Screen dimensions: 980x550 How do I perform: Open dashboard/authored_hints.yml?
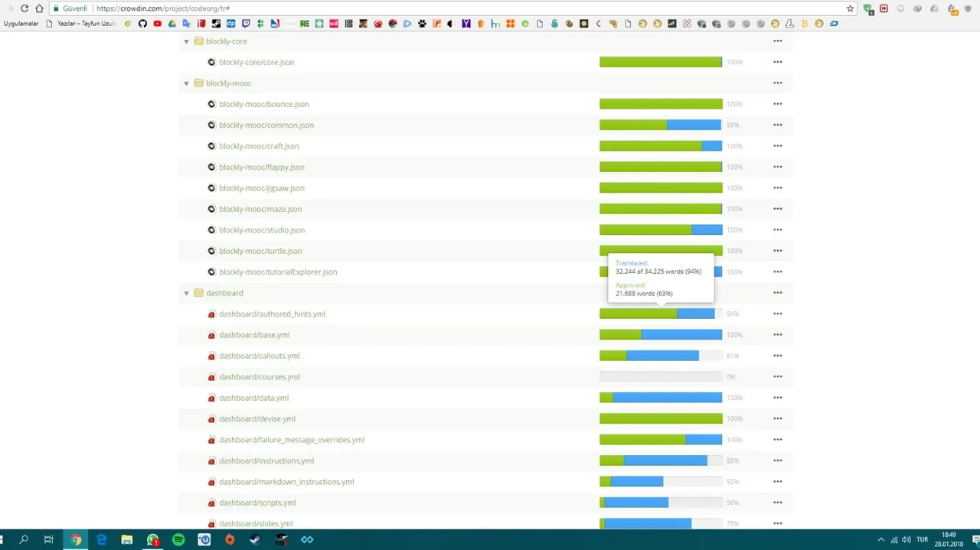pos(273,314)
